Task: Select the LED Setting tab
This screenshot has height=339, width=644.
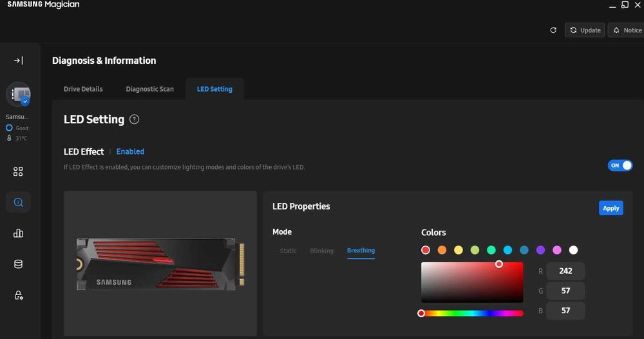Action: pyautogui.click(x=214, y=89)
